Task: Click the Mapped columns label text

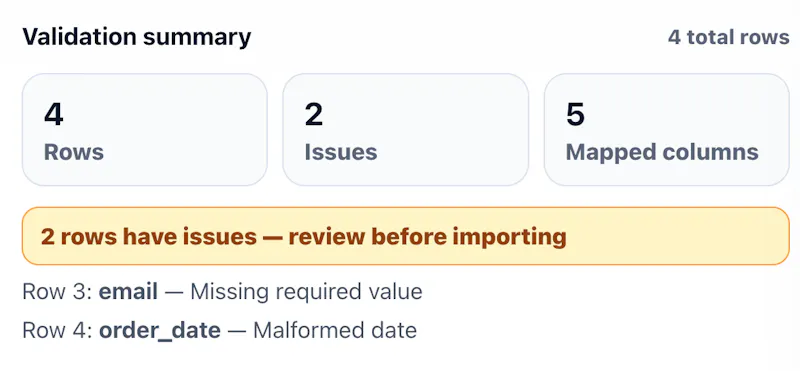Action: [662, 152]
